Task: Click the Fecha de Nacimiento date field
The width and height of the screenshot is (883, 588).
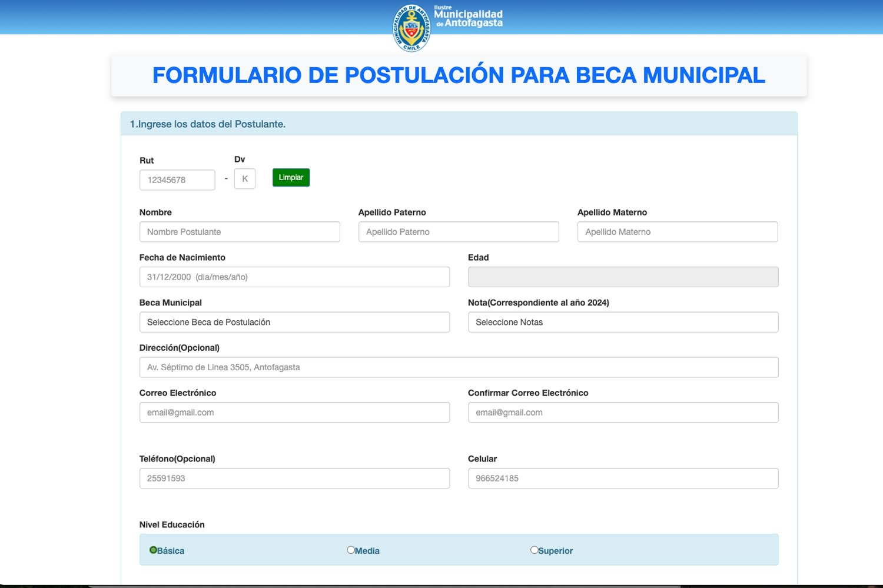Action: pyautogui.click(x=294, y=277)
